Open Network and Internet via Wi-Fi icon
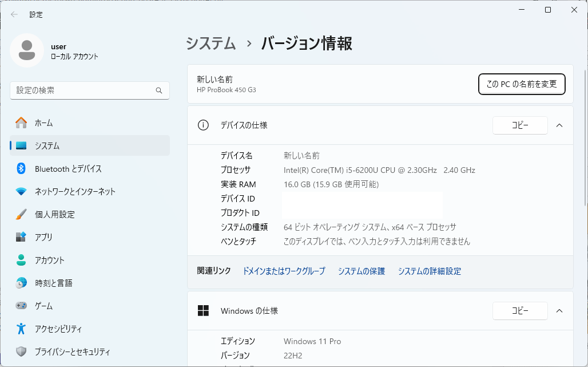The width and height of the screenshot is (588, 367). tap(21, 191)
